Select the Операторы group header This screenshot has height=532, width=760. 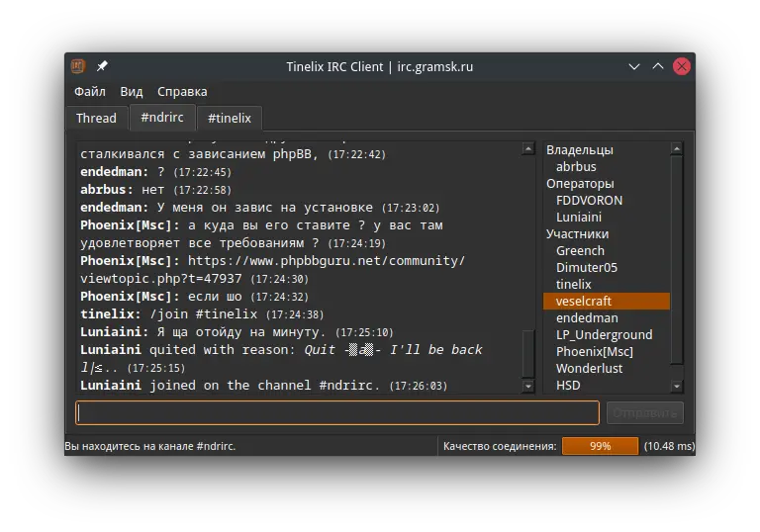[580, 184]
